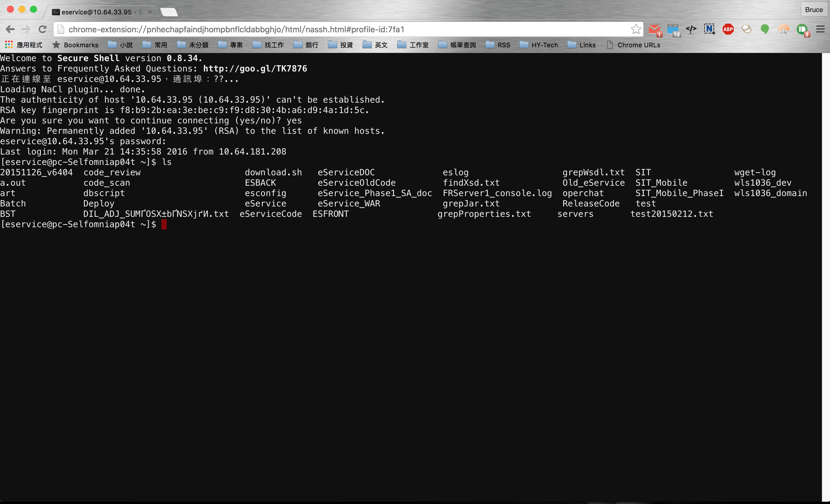Click the SIT_Mobile_PhaseI directory name
830x504 pixels.
(679, 193)
